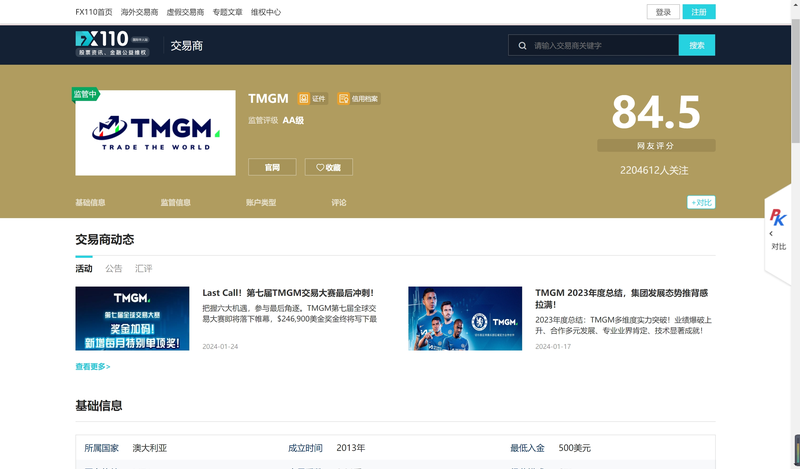Open 维权中心 in top nav

point(266,12)
